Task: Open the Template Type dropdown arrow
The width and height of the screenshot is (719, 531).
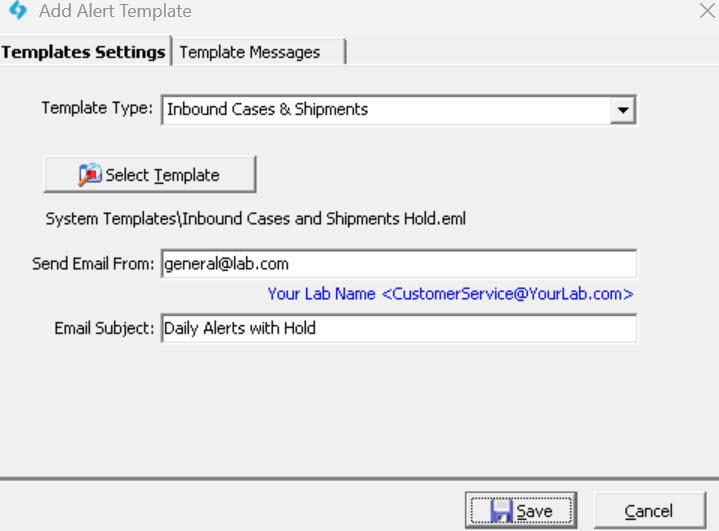Action: [623, 110]
